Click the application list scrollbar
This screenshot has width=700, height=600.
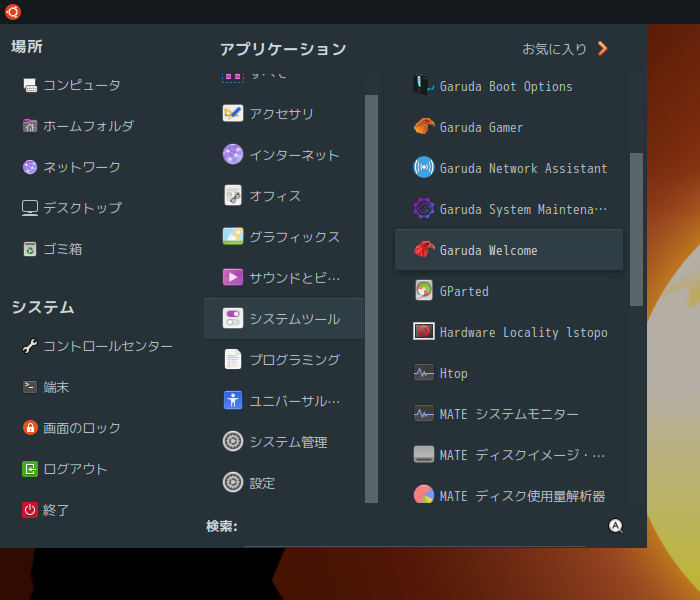(636, 229)
